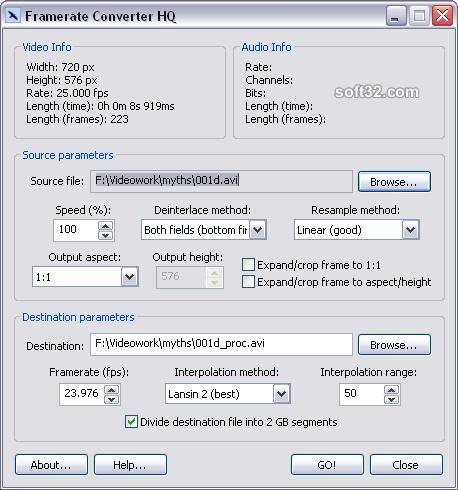Click Browse button for Source file
The image size is (458, 490).
pos(394,182)
